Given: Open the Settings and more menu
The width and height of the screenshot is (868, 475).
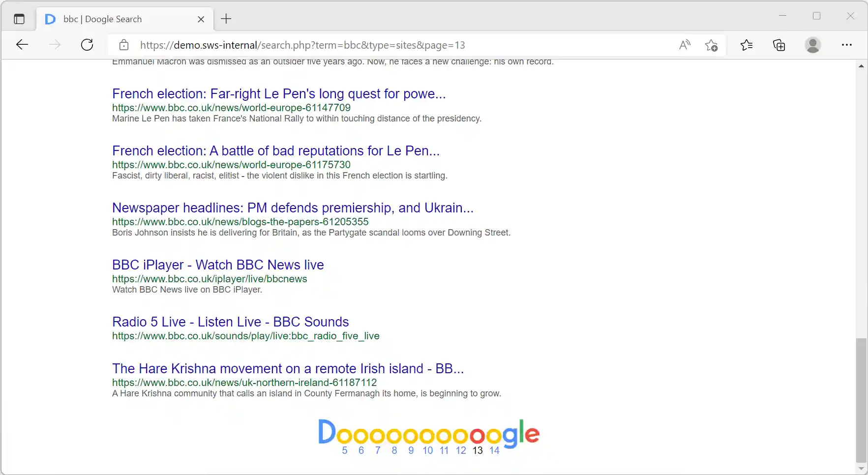Looking at the screenshot, I should (847, 45).
